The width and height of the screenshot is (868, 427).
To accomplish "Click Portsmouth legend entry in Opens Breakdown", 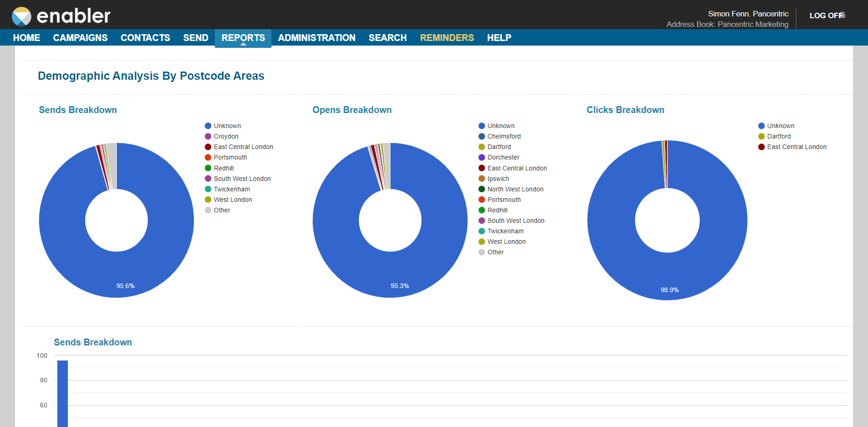I will point(499,200).
